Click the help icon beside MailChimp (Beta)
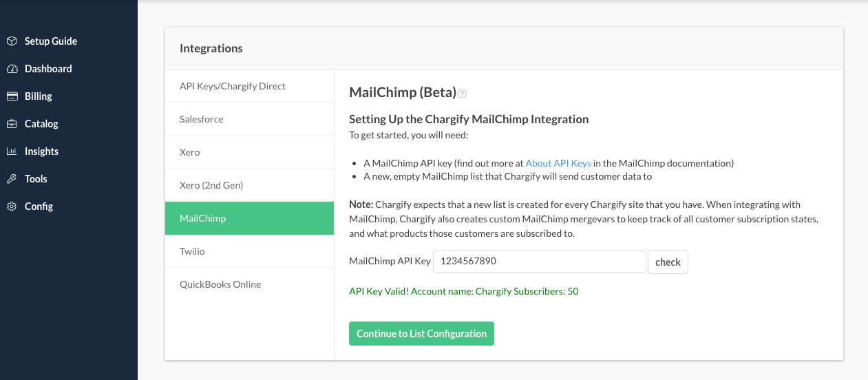Screen dimensions: 868x380 pyautogui.click(x=463, y=94)
